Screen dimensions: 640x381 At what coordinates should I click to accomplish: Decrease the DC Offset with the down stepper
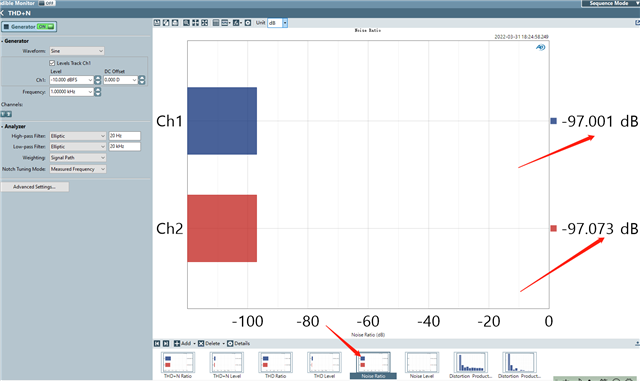[x=142, y=82]
